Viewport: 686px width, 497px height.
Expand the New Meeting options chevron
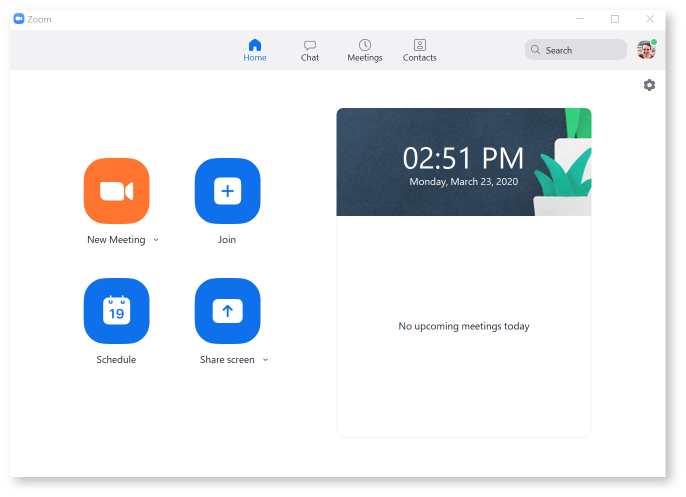[156, 240]
